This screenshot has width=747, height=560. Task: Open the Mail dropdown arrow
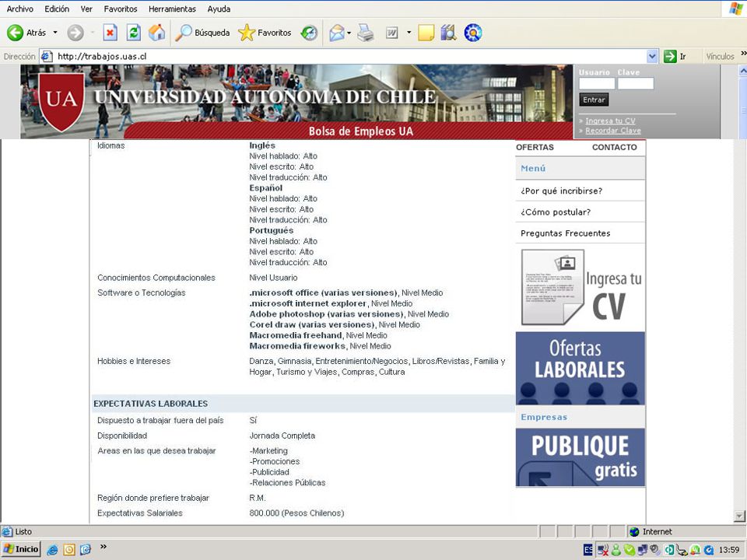(x=349, y=33)
